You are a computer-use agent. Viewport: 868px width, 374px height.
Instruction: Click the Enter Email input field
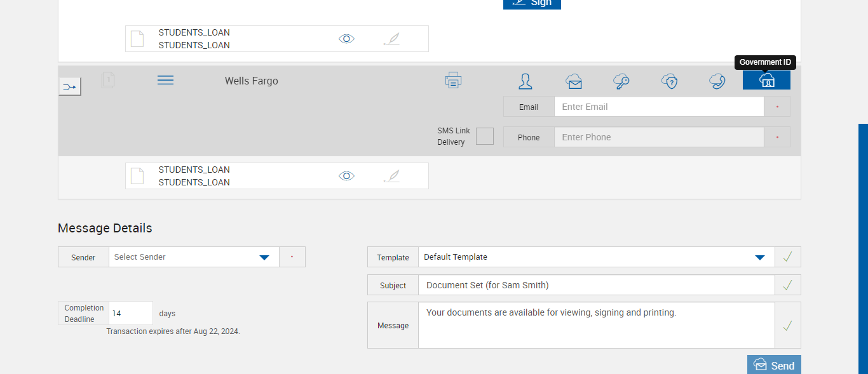click(659, 107)
